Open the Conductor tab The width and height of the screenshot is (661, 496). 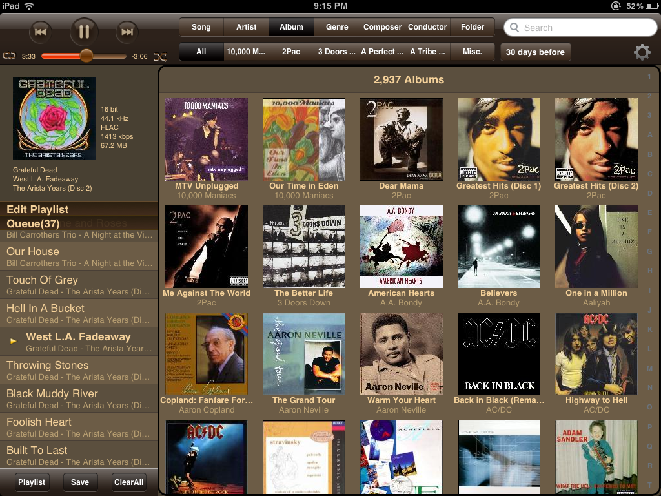pos(427,27)
